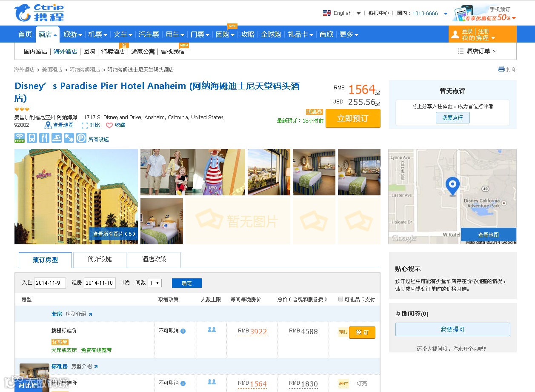The width and height of the screenshot is (535, 392).
Task: Click the shuttle bus facility icon
Action: click(32, 138)
